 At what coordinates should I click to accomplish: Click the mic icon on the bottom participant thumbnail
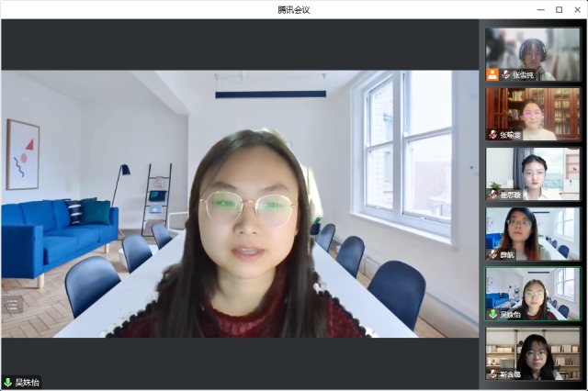tap(493, 374)
